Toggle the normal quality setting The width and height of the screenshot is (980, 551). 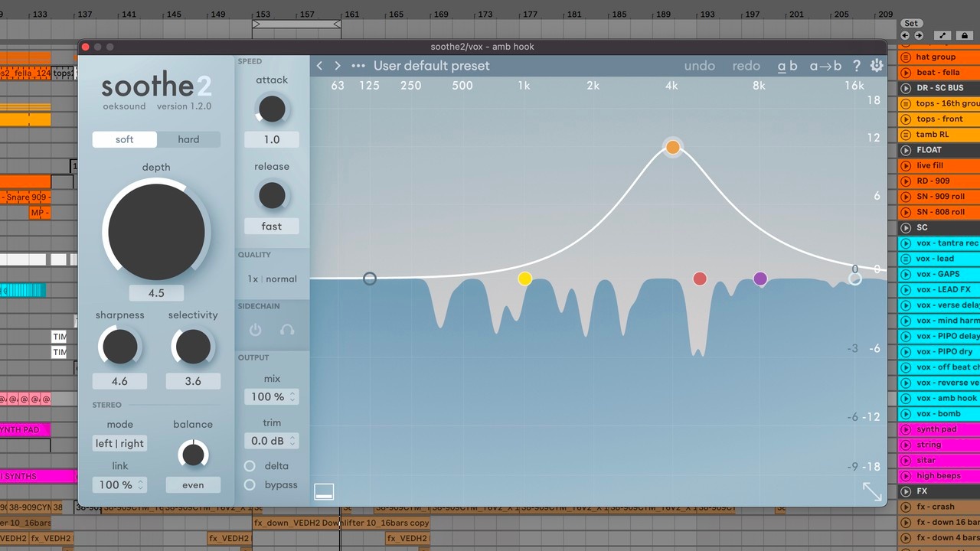[282, 279]
